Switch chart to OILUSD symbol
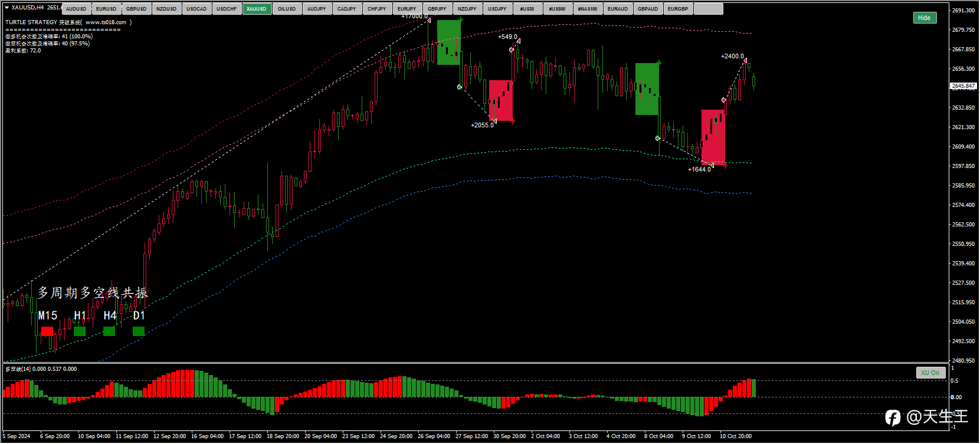 [287, 9]
